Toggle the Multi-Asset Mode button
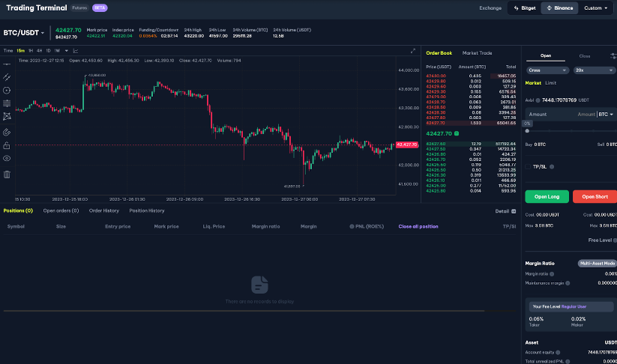The width and height of the screenshot is (617, 364). (x=597, y=264)
